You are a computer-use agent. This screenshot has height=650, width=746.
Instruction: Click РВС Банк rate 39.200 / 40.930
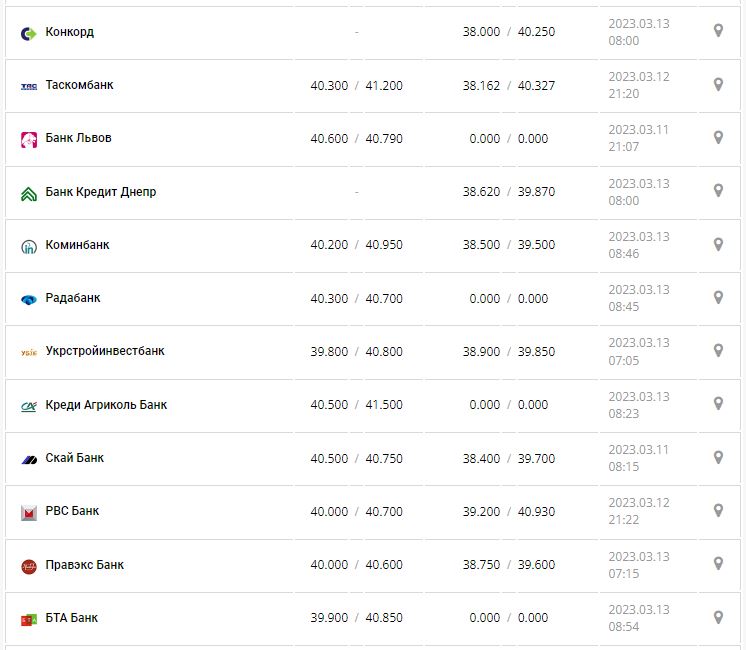tap(509, 511)
